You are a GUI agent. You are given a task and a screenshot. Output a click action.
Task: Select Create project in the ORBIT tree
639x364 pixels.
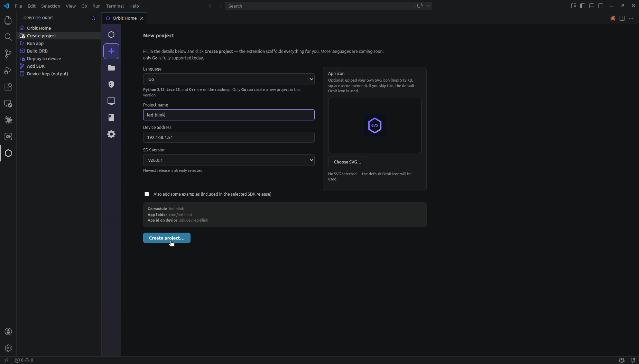click(x=59, y=36)
